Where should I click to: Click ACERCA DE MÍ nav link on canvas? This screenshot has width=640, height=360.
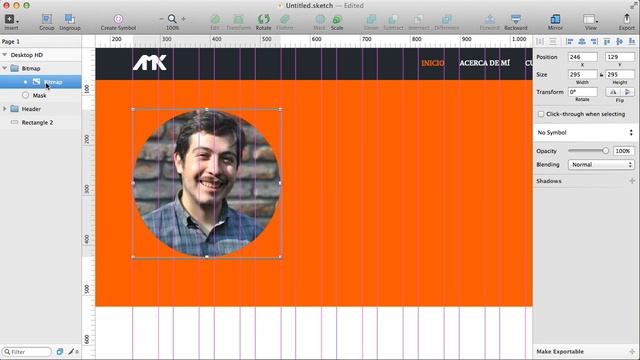point(484,63)
